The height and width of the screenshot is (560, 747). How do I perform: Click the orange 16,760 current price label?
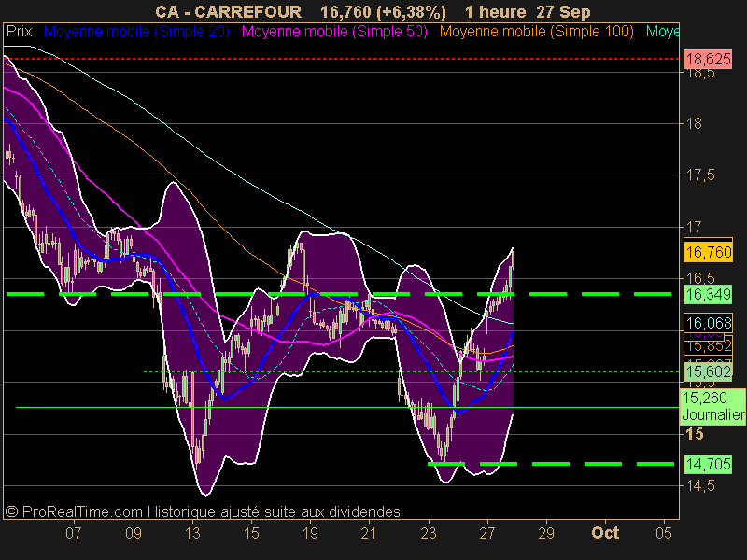point(709,252)
